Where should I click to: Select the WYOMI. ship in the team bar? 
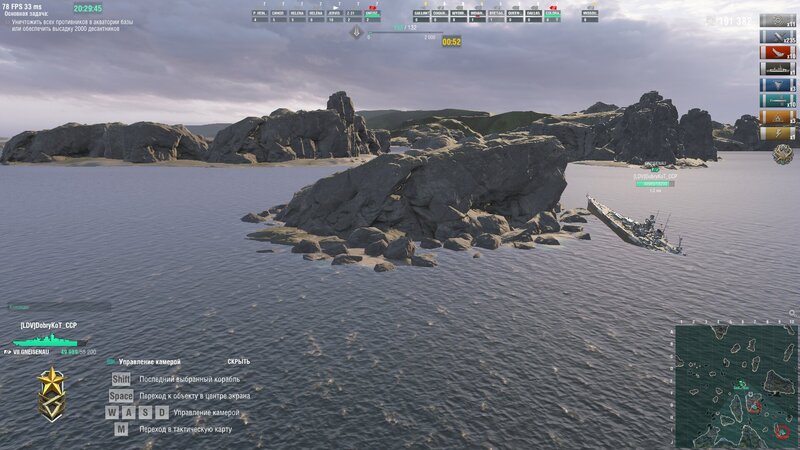click(x=459, y=16)
